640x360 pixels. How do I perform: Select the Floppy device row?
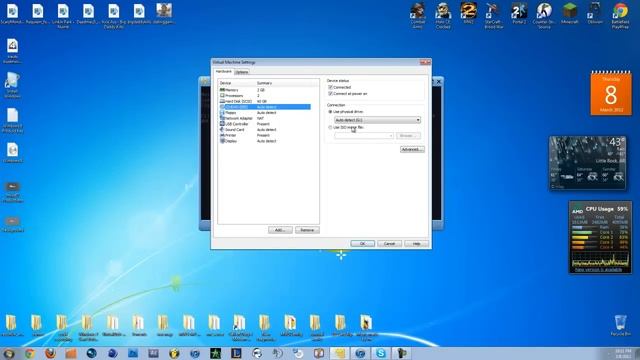coord(265,113)
